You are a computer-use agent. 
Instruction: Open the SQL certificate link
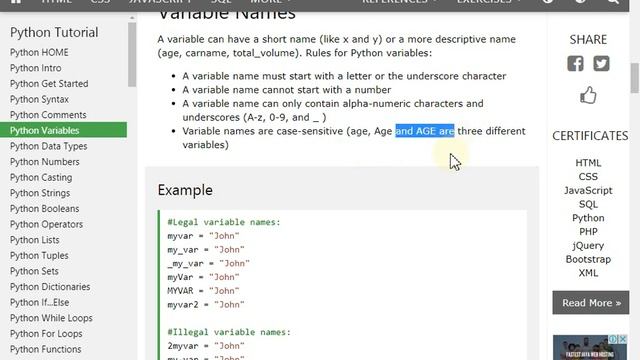tap(588, 204)
